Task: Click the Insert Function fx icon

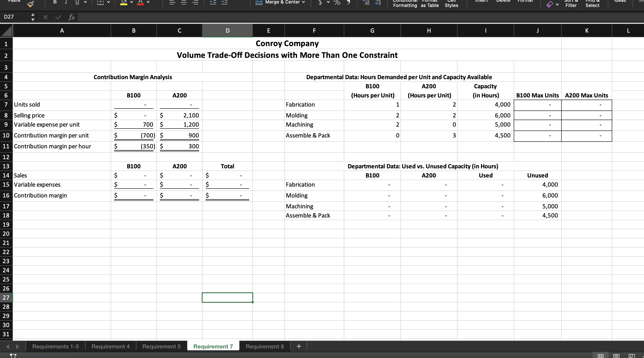Action: pyautogui.click(x=71, y=17)
